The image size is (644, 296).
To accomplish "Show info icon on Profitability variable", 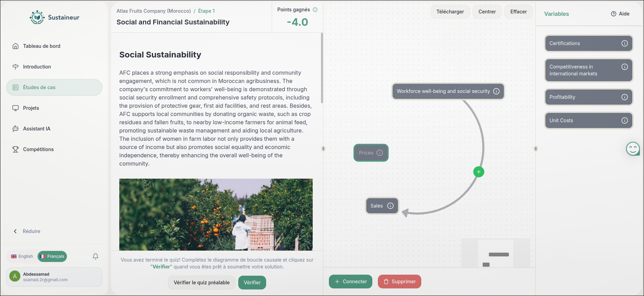I will pyautogui.click(x=624, y=97).
